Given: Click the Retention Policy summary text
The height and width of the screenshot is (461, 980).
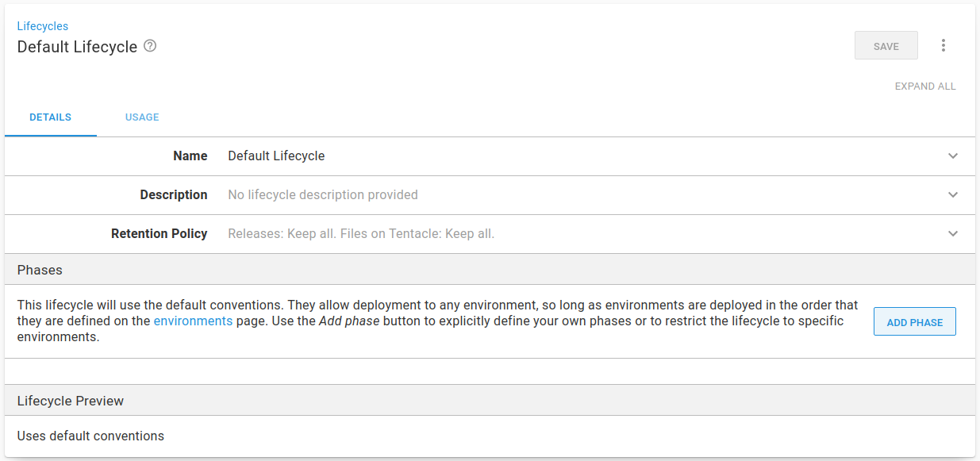Looking at the screenshot, I should tap(360, 233).
